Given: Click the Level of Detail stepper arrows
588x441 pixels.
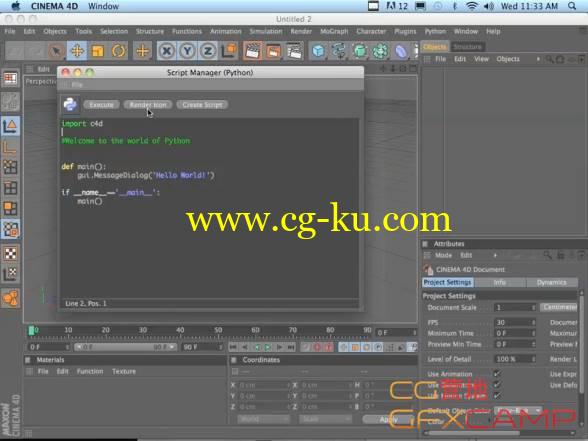Looking at the screenshot, I should (x=534, y=359).
